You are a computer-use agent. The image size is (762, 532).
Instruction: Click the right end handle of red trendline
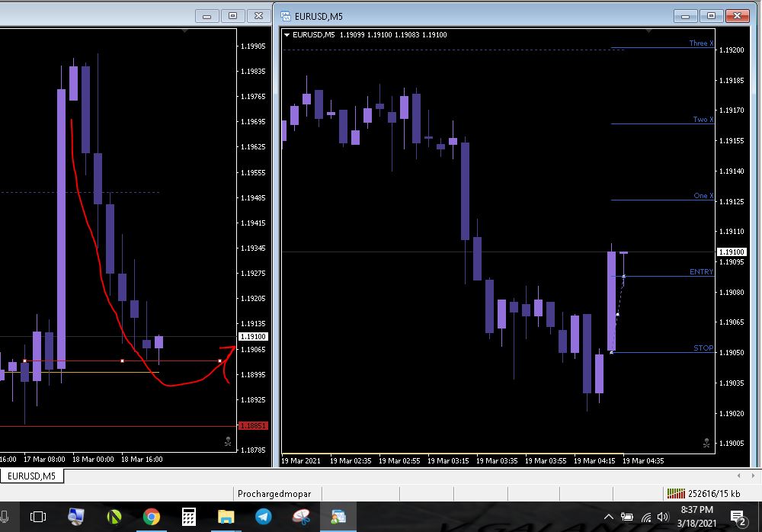click(x=219, y=361)
